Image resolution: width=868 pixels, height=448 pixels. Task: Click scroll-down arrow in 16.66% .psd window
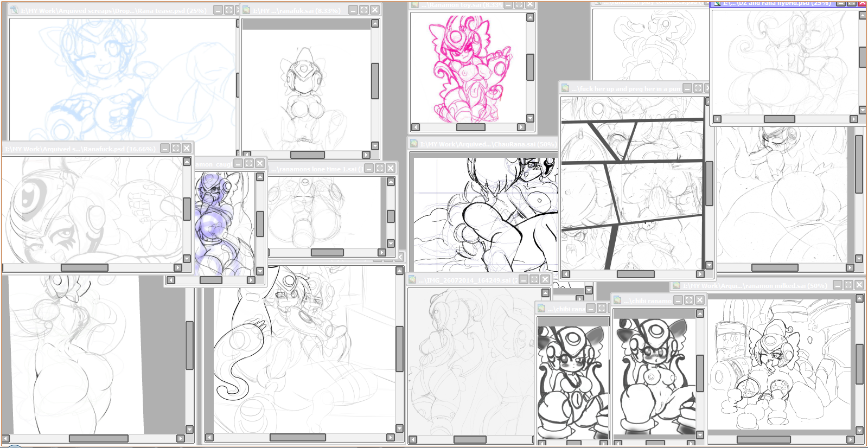[187, 259]
